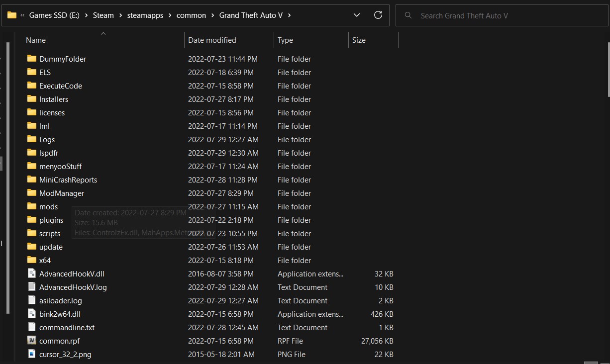Refresh the Grand Theft Auto V folder
The width and height of the screenshot is (610, 364).
pos(378,15)
